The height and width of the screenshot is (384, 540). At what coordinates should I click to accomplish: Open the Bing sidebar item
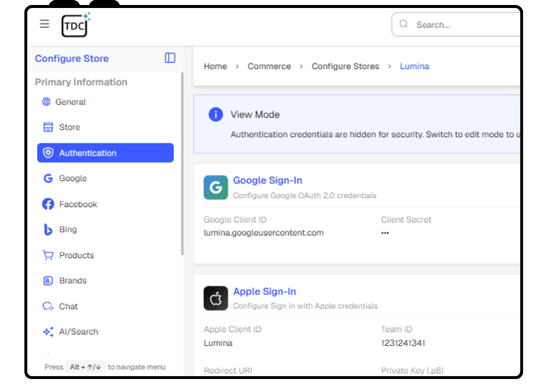(x=105, y=229)
